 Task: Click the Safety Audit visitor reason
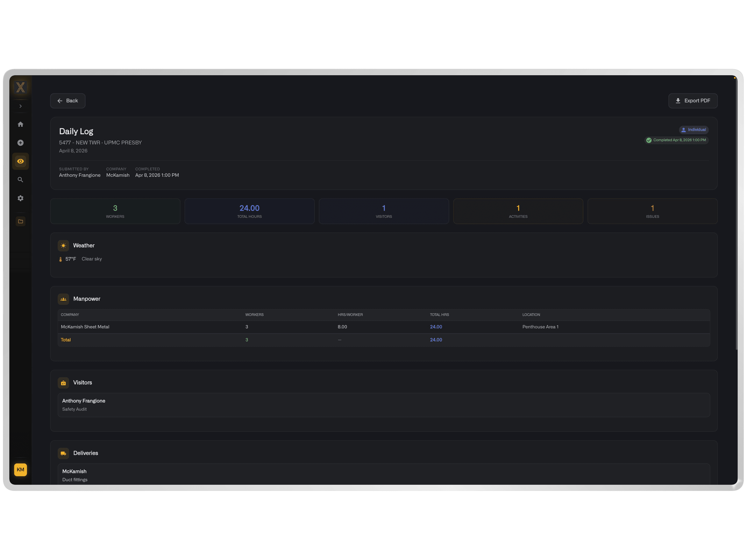(74, 409)
